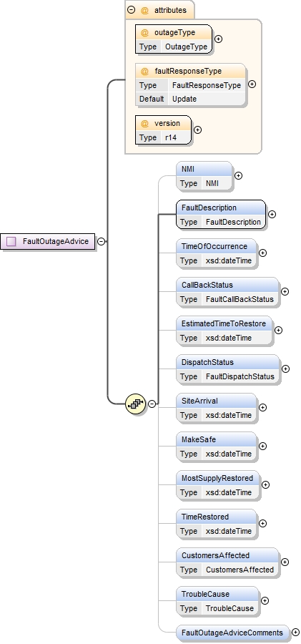Image resolution: width=301 pixels, height=644 pixels.
Task: Click the xsd:dateTime type of TimeOfOccurrence
Action: tap(229, 260)
